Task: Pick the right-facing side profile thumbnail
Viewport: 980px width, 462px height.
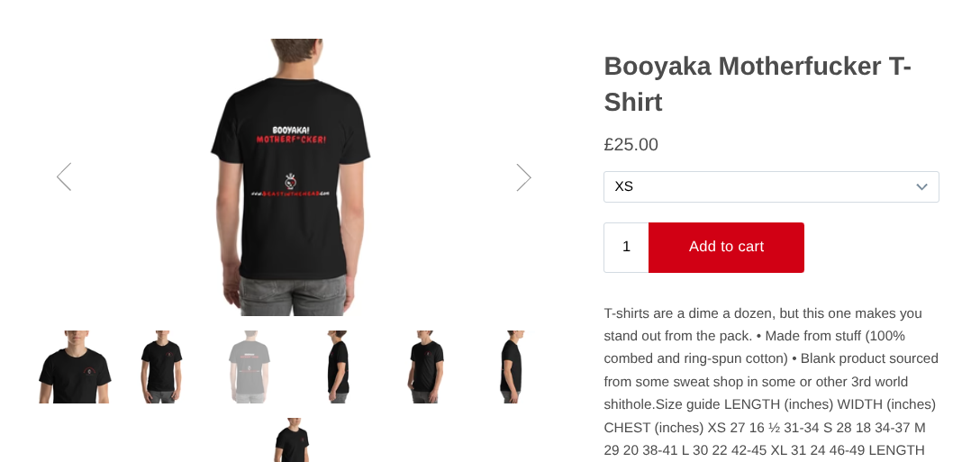Action: coord(513,367)
